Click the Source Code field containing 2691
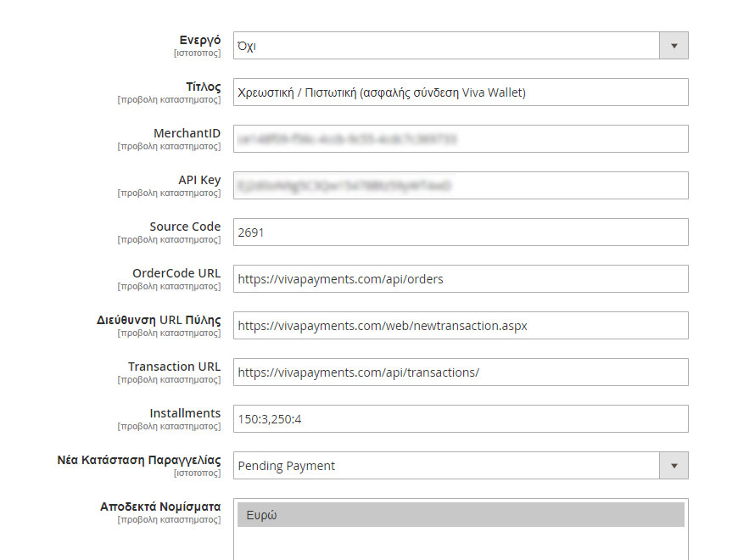 click(x=461, y=232)
